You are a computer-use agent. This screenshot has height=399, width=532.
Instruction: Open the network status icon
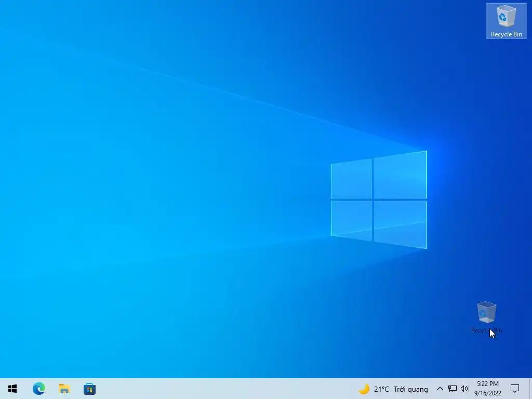453,389
